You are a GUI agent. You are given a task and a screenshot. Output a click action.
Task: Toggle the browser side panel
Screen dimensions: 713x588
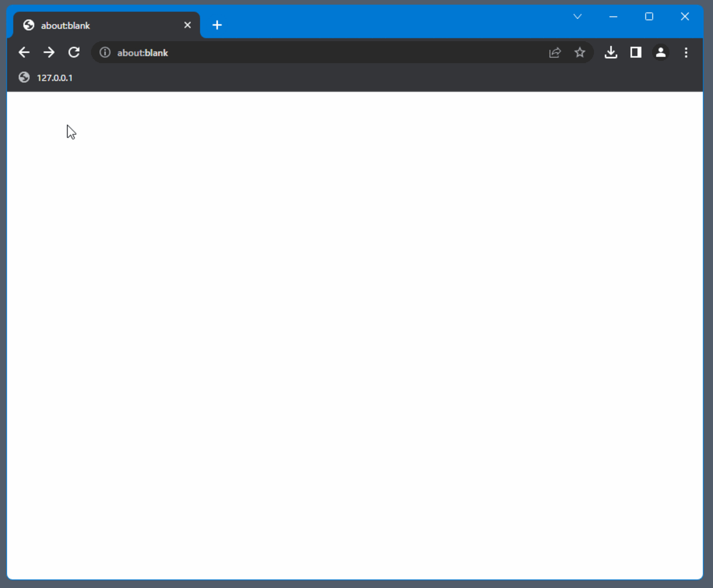(x=636, y=53)
